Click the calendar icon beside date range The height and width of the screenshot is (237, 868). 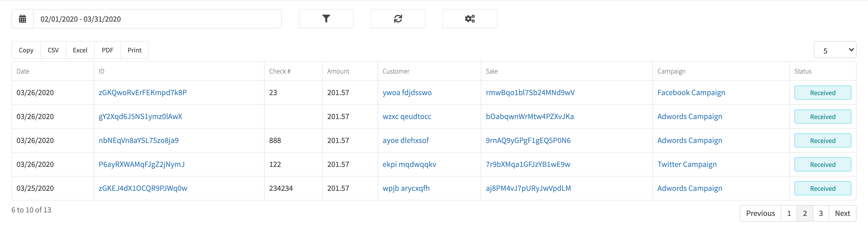pos(23,19)
